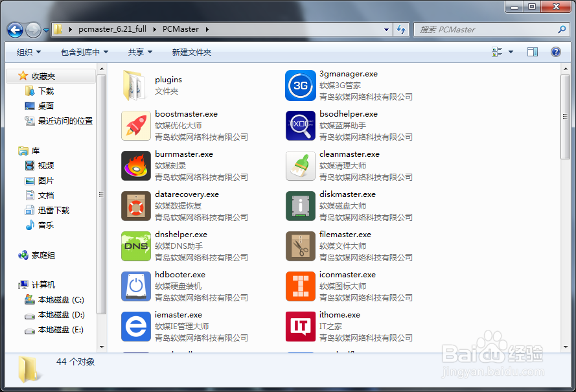Open the view options dropdown arrow

511,52
